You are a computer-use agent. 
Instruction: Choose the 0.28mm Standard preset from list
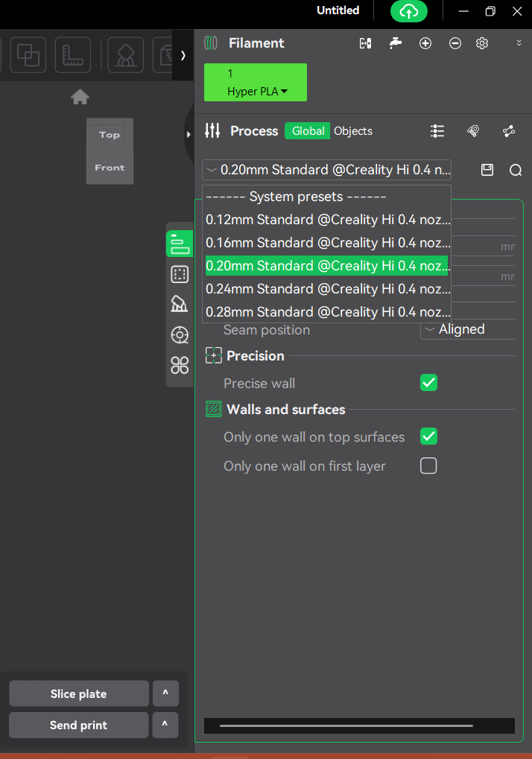pos(327,311)
